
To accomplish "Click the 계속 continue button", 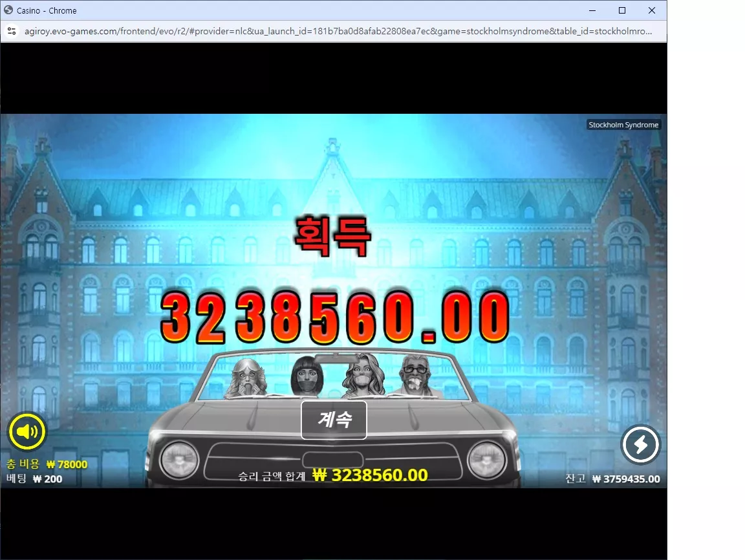I will 334,420.
